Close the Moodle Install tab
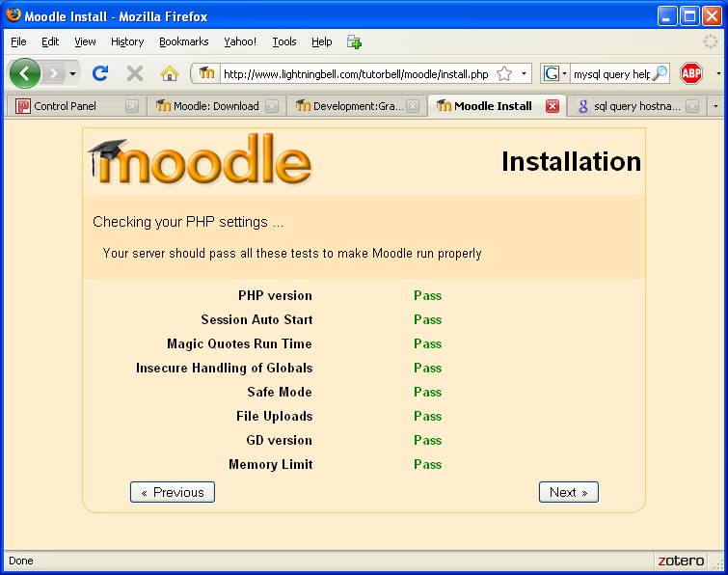The image size is (728, 575). pos(553,106)
